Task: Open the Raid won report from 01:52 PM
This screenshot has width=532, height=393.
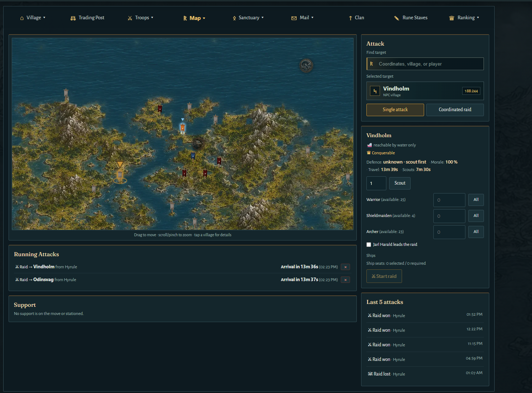Action: pyautogui.click(x=425, y=315)
